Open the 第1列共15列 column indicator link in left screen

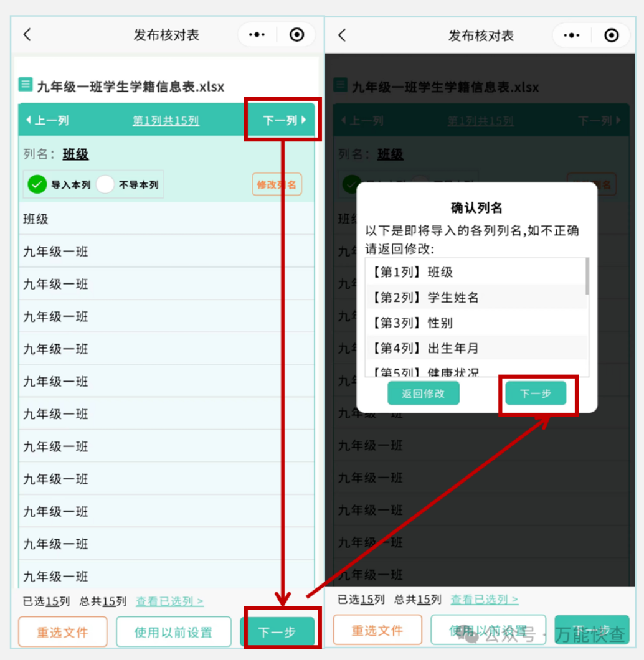166,121
